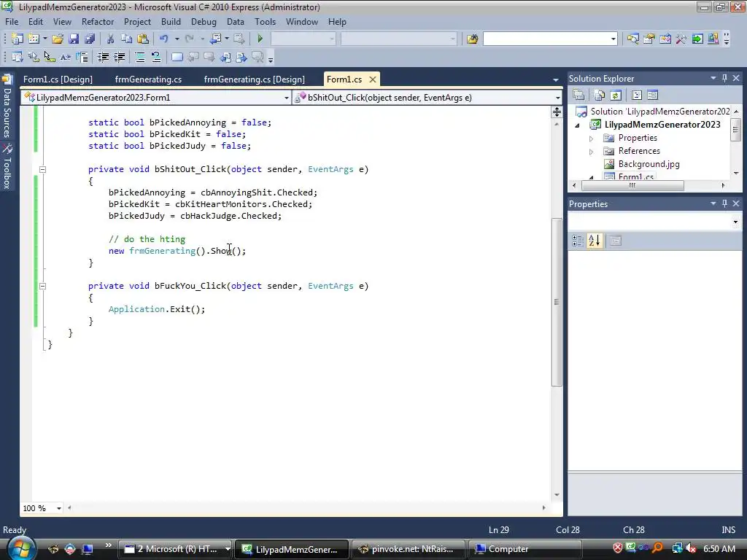This screenshot has height=560, width=747.
Task: Click the Paste clipboard icon
Action: point(142,39)
